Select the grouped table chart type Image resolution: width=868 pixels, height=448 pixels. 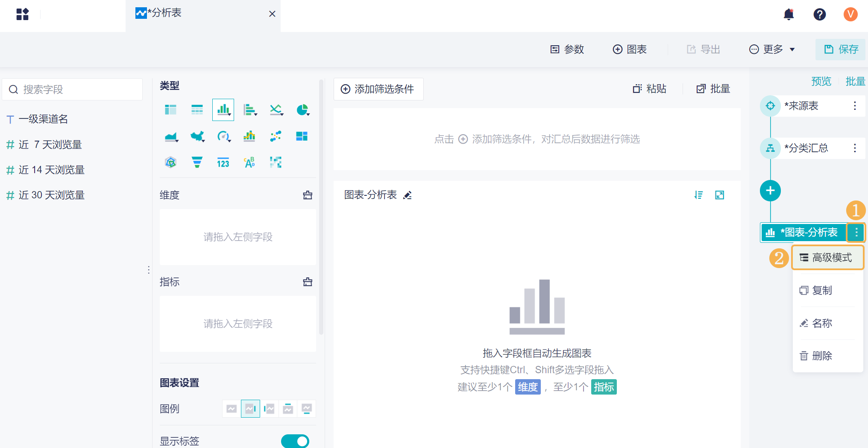pos(170,110)
